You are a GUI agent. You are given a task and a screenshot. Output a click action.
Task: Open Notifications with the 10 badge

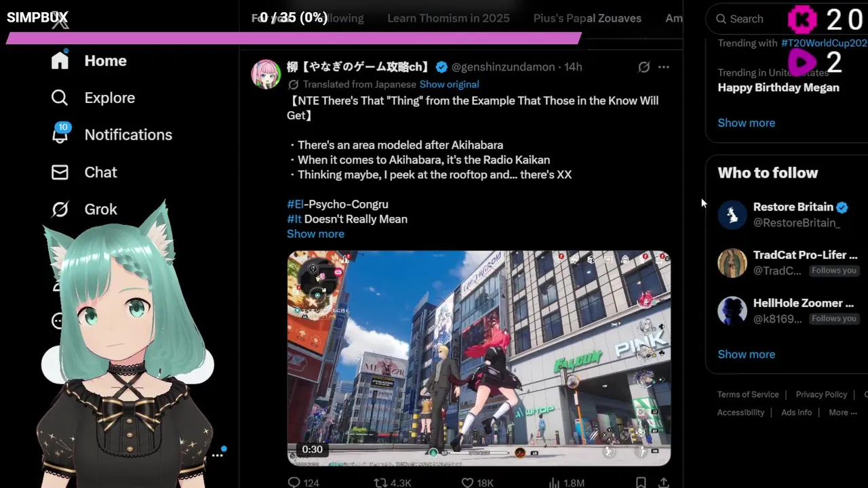112,134
